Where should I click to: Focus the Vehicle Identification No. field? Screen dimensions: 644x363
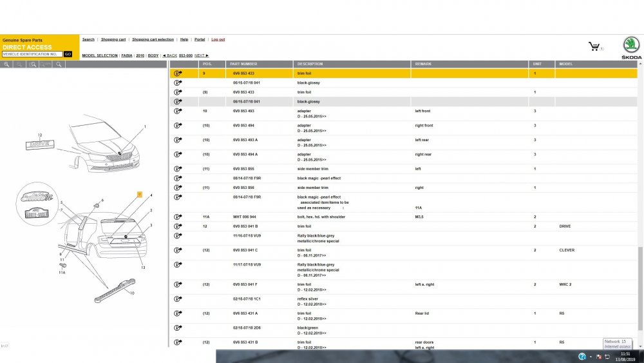[32, 54]
